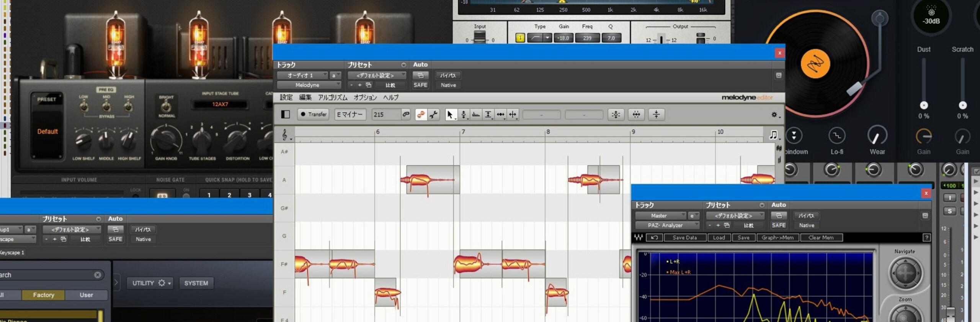Click Default preset display on amp
The width and height of the screenshot is (980, 322).
coord(47,131)
